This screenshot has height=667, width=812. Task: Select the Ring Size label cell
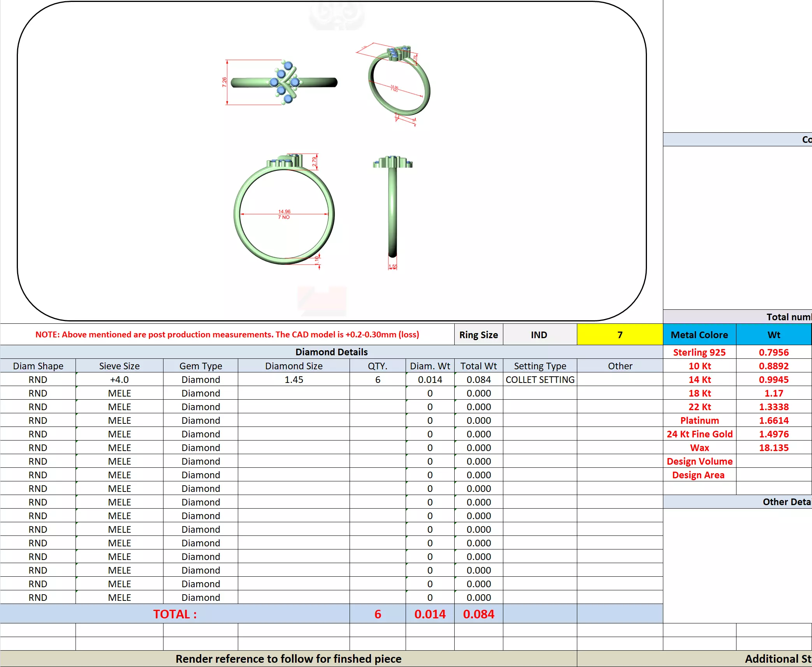[x=478, y=335]
